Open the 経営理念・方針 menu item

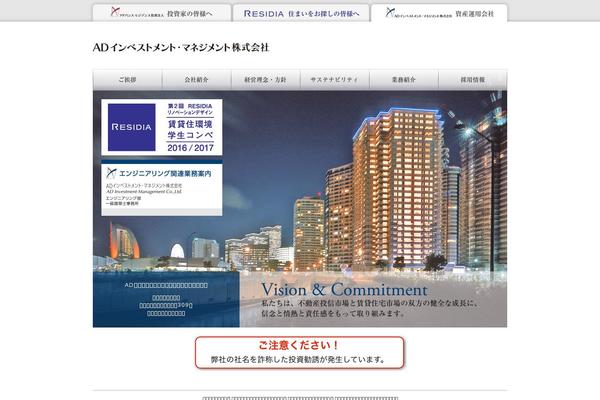click(x=266, y=80)
